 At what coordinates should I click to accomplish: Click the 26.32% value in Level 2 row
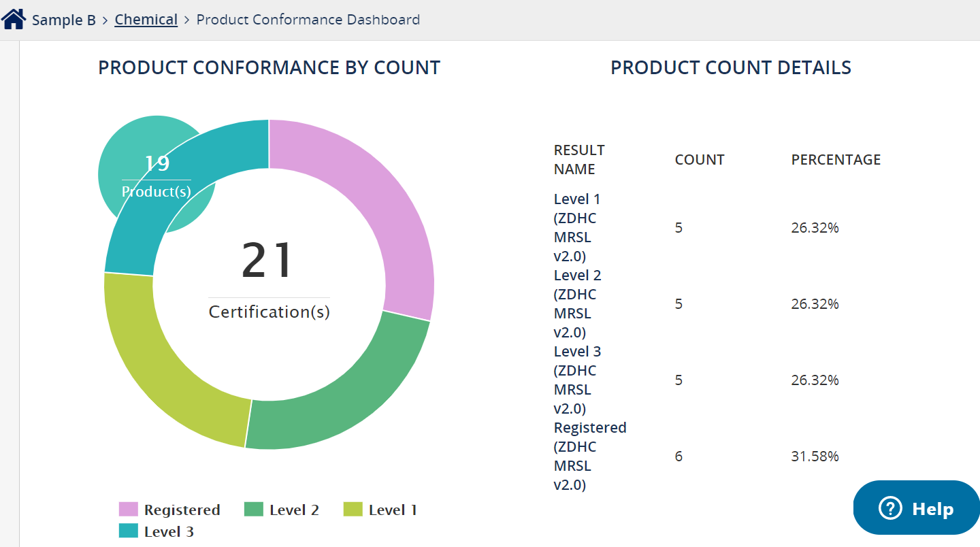tap(815, 304)
